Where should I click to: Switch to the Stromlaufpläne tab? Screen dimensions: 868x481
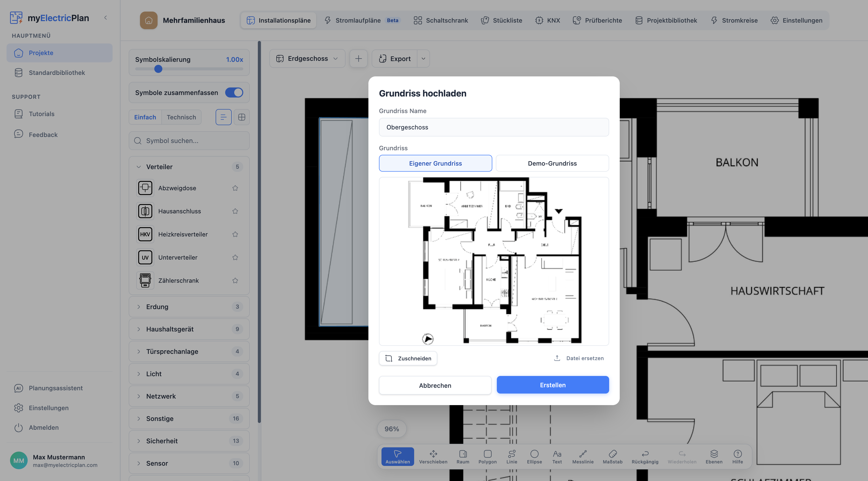click(x=362, y=20)
